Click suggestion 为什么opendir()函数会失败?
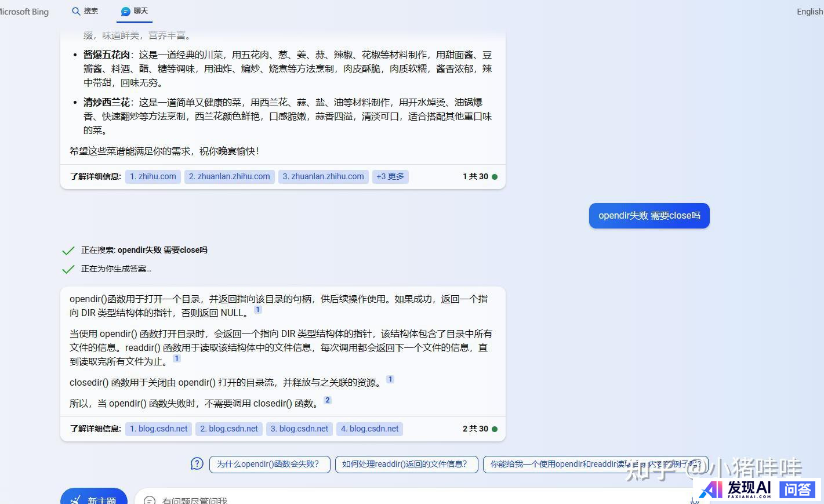Viewport: 824px width, 504px height. click(270, 464)
